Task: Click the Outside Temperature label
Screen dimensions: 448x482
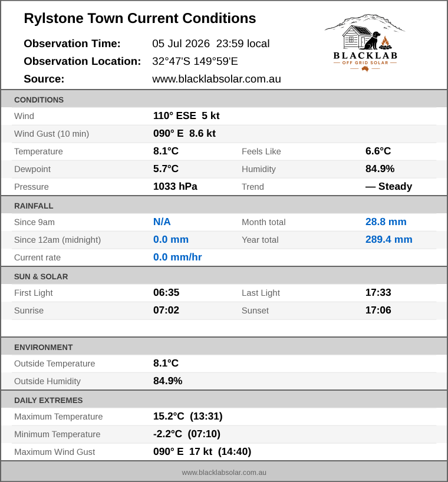Action: [x=55, y=364]
